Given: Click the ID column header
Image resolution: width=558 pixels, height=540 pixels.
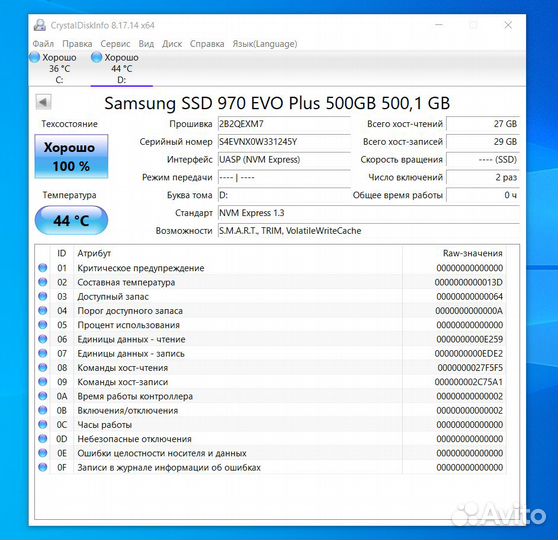Looking at the screenshot, I should [62, 253].
